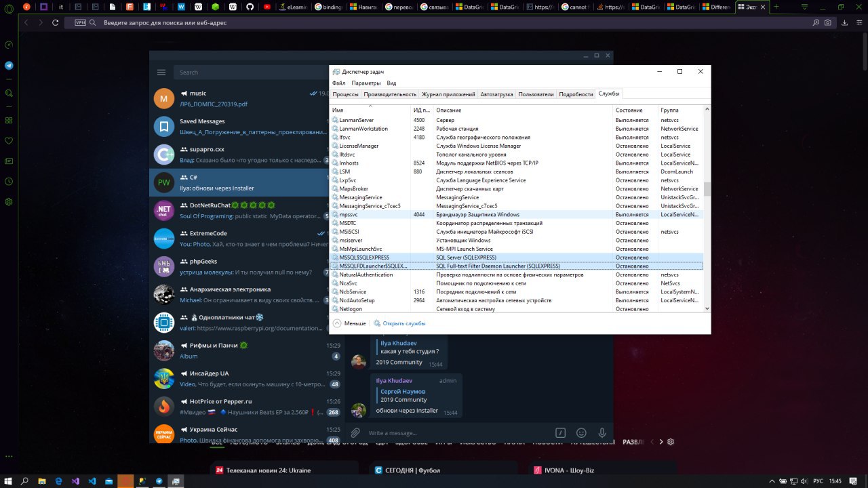This screenshot has height=488, width=868.
Task: Open Opera sidebar settings gear
Action: click(9, 201)
